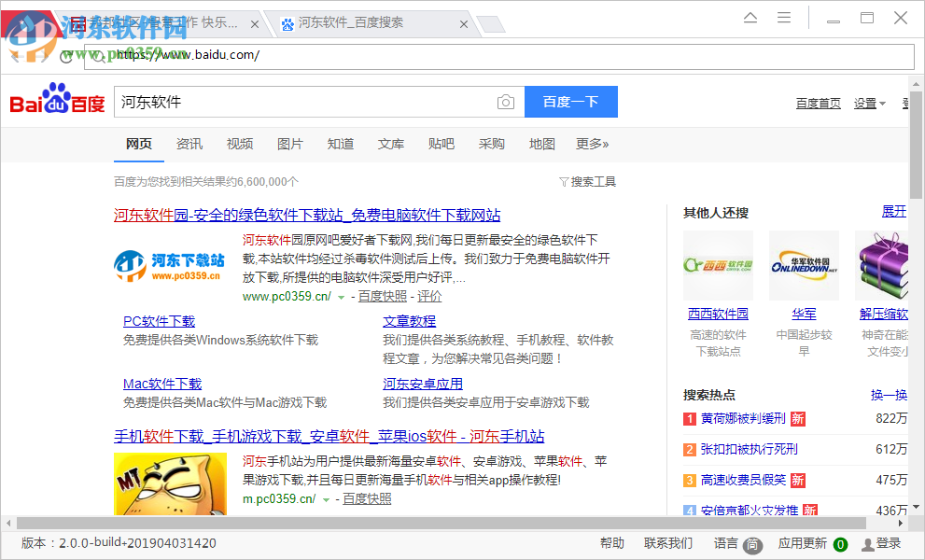Switch to the 文库 tab
Screen dimensions: 925x560
[391, 144]
